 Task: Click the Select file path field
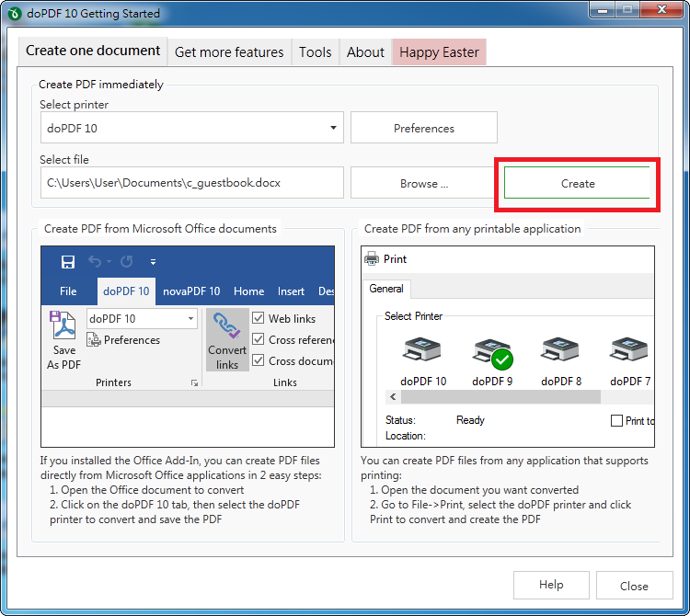pos(192,182)
